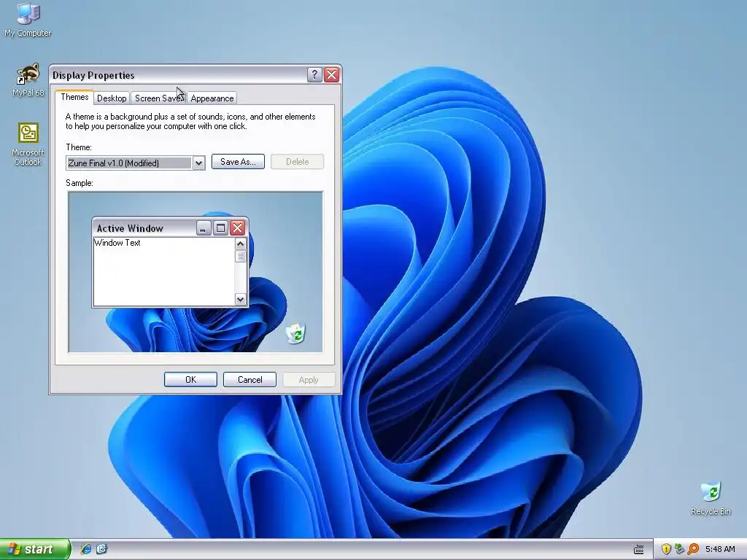Open My Computer desktop icon
This screenshot has width=747, height=560.
pos(28,19)
